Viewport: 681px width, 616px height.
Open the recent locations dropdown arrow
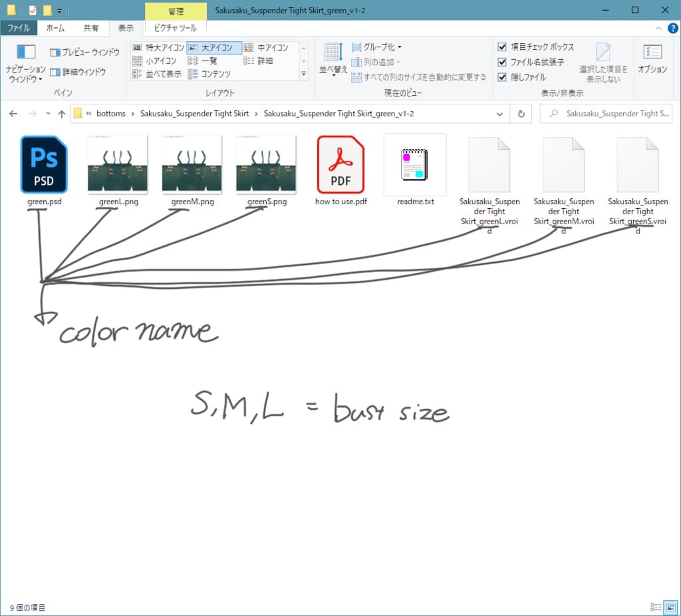(48, 114)
